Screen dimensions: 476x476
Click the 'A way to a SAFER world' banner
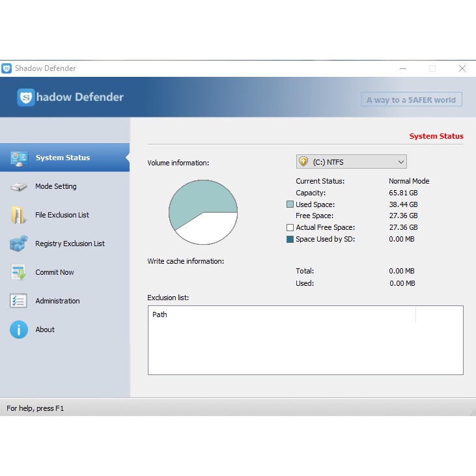(412, 100)
